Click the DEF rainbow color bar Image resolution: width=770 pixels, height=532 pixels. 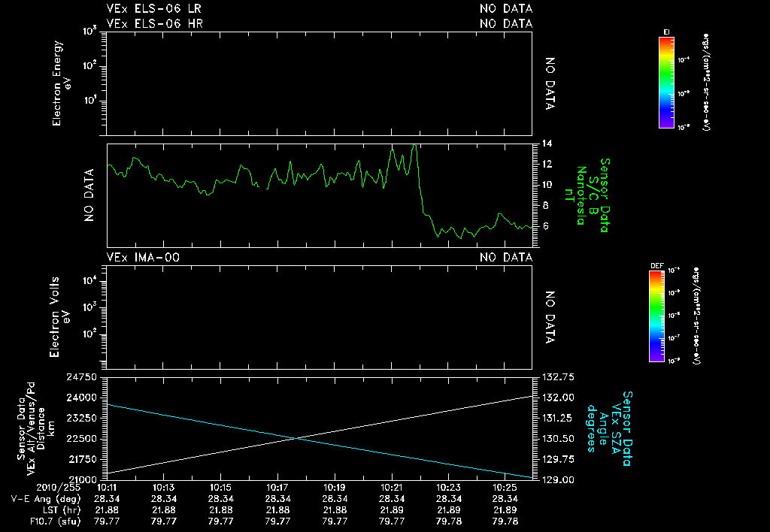tap(657, 316)
